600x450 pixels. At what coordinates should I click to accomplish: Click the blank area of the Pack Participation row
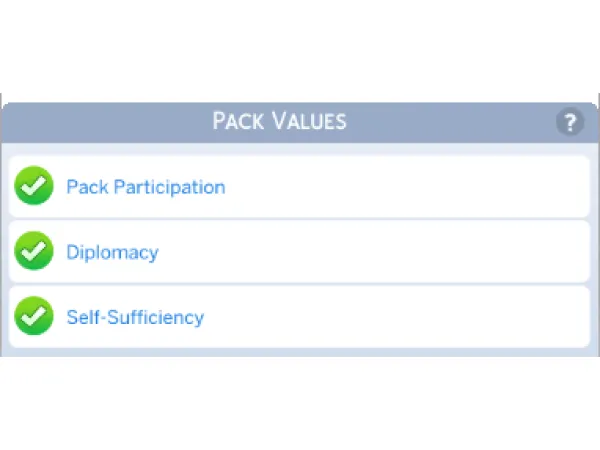pos(400,187)
